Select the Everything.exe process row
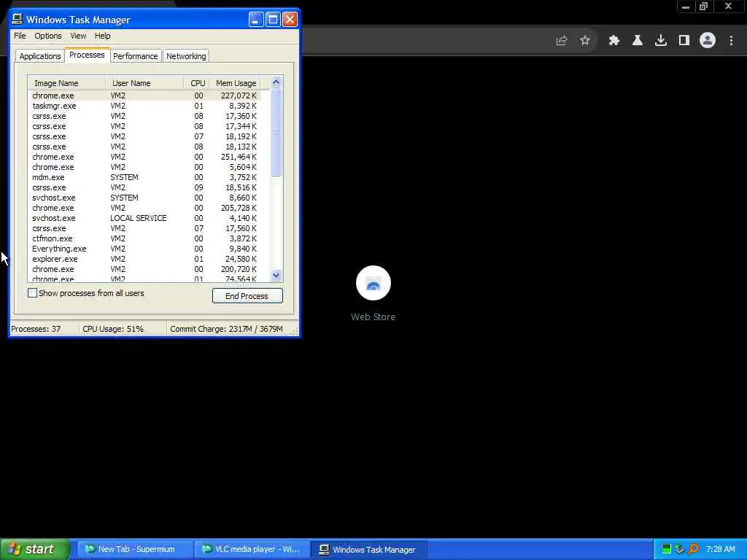This screenshot has height=560, width=747. click(x=144, y=249)
